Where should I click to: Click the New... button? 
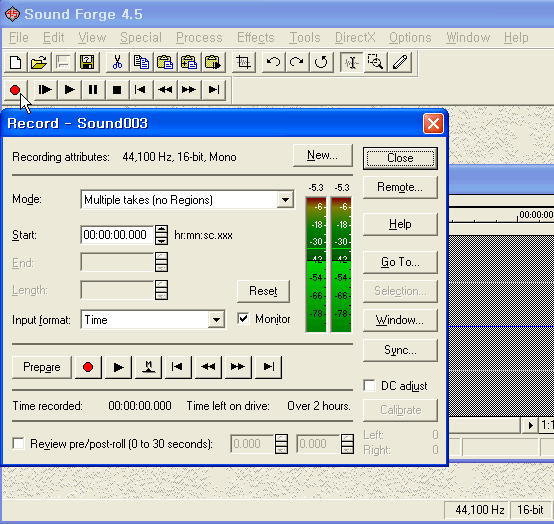coord(323,155)
